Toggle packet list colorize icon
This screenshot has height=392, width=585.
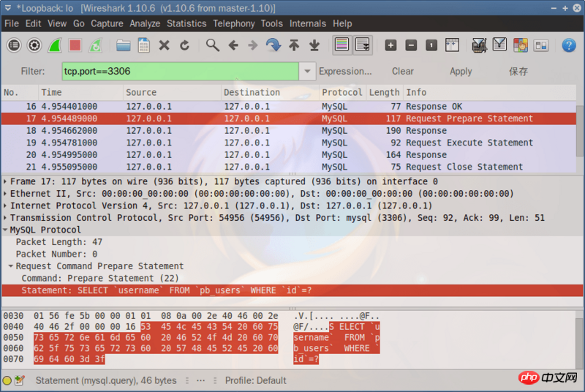(x=342, y=45)
